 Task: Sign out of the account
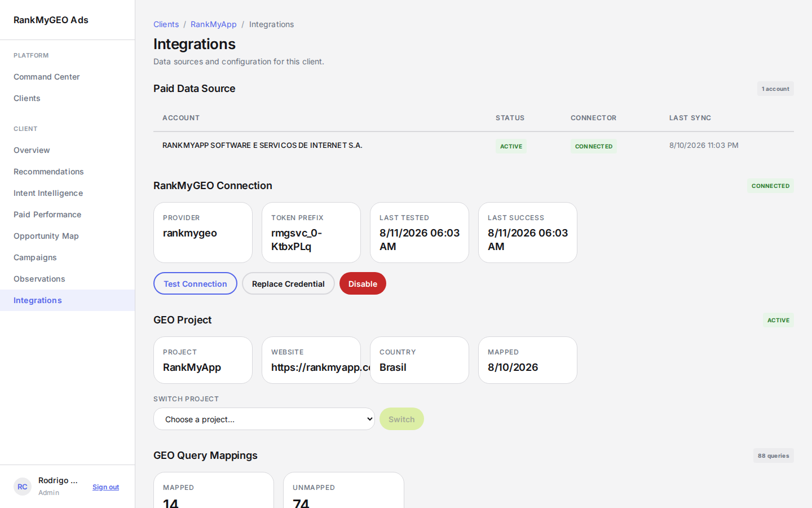105,487
